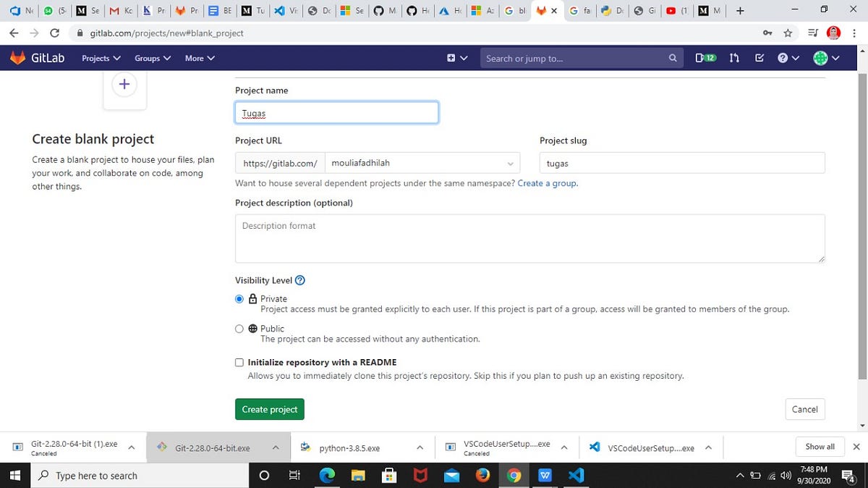The height and width of the screenshot is (488, 868).
Task: Check Initialize repository with a README
Action: (239, 362)
